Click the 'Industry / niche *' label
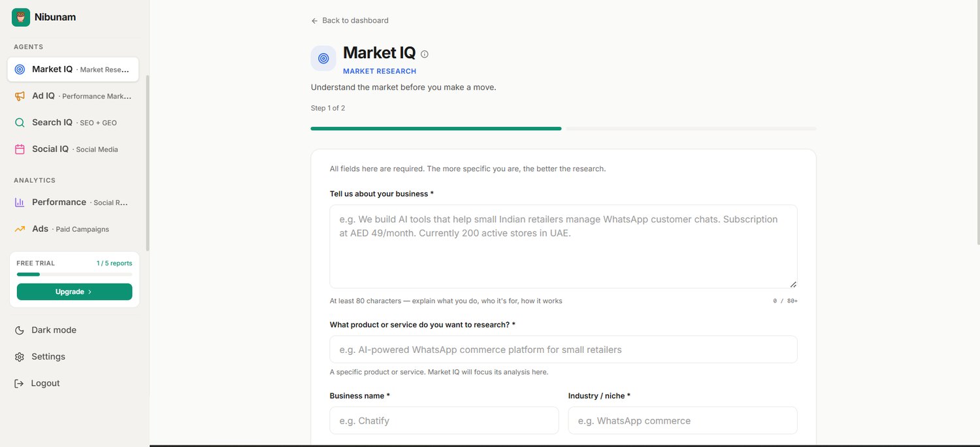This screenshot has height=447, width=980. click(x=599, y=396)
